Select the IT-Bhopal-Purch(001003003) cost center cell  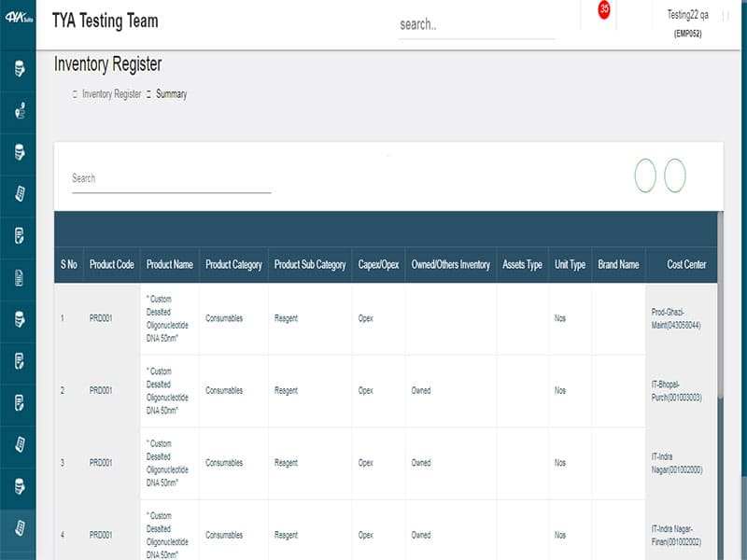(676, 391)
